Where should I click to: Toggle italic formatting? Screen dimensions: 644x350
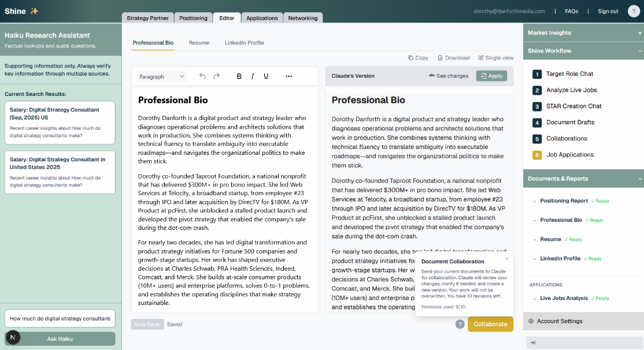[x=252, y=76]
